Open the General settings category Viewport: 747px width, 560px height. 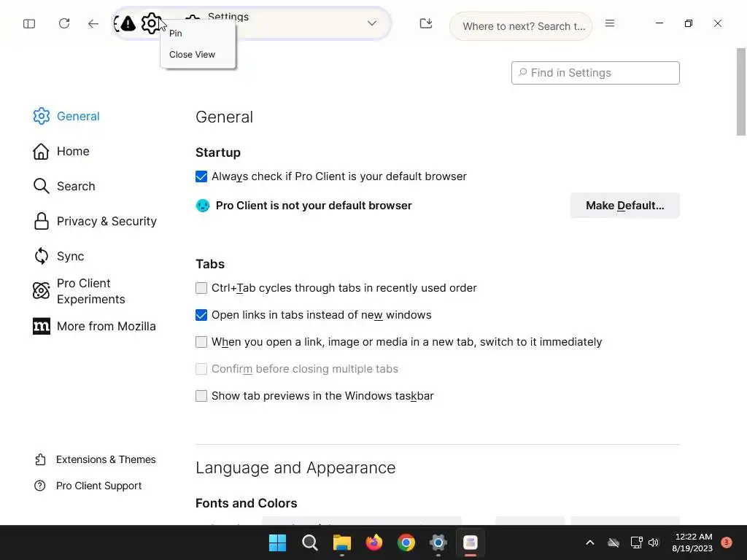coord(66,116)
